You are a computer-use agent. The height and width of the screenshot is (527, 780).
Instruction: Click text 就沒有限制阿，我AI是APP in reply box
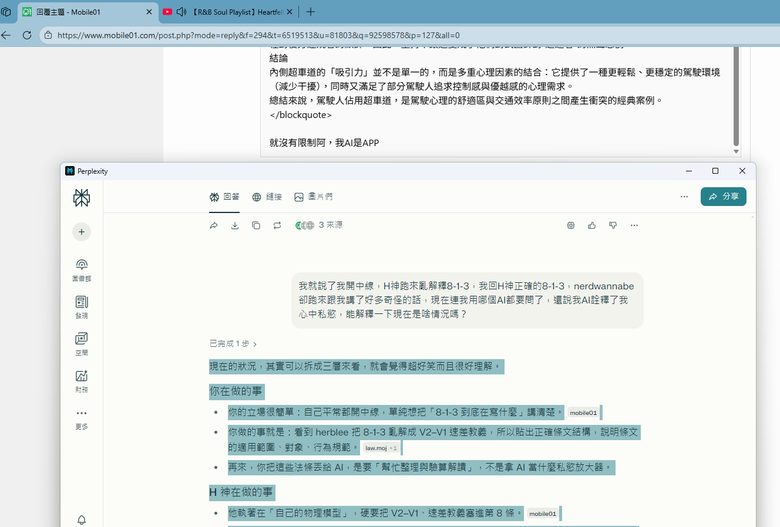(x=324, y=143)
